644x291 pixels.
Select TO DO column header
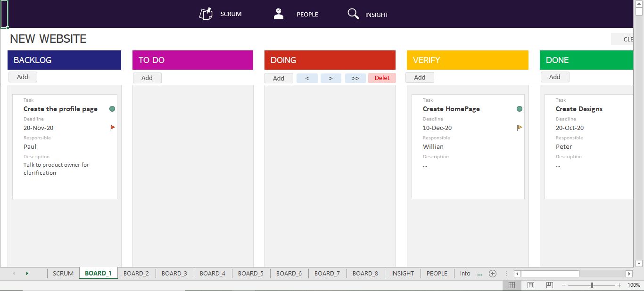click(193, 60)
